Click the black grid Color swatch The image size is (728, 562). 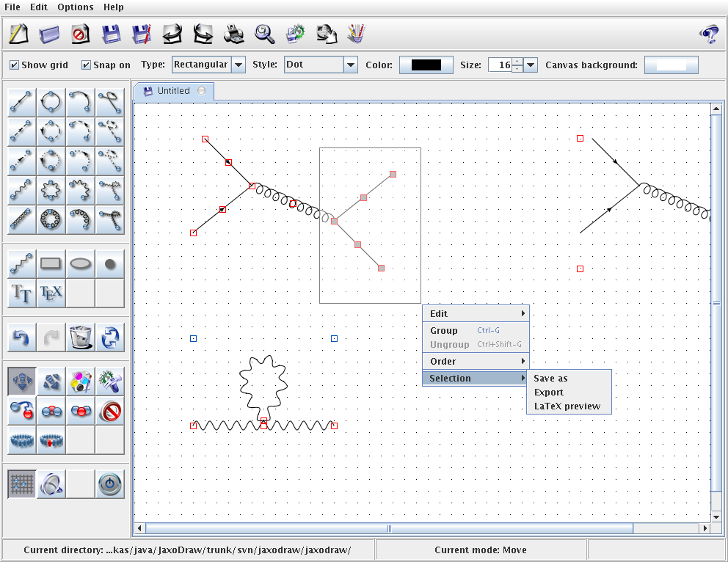click(426, 65)
